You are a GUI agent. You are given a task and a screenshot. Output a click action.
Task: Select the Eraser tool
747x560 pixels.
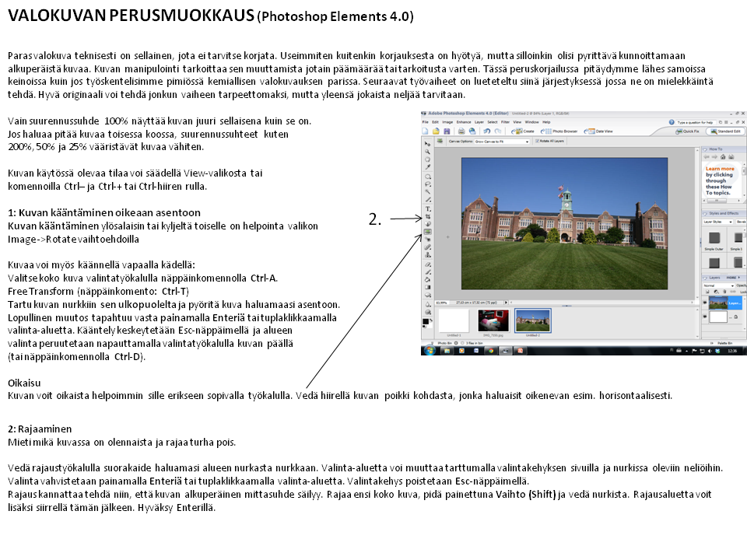(x=428, y=264)
